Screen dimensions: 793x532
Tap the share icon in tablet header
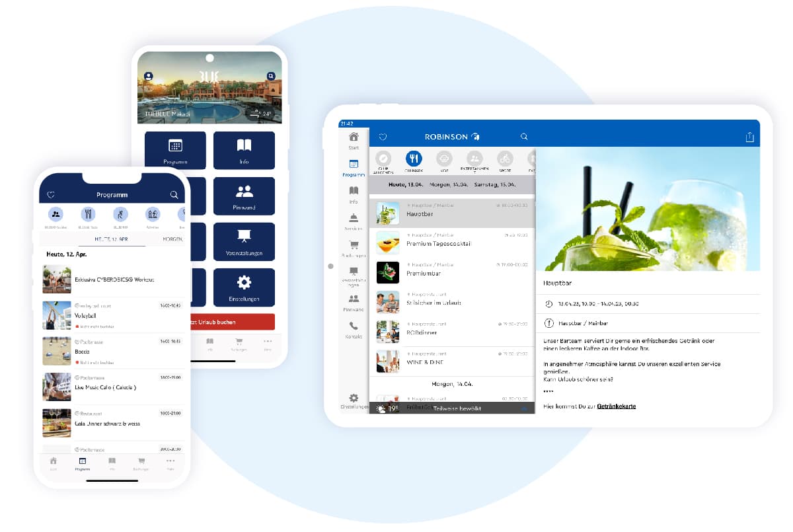749,137
